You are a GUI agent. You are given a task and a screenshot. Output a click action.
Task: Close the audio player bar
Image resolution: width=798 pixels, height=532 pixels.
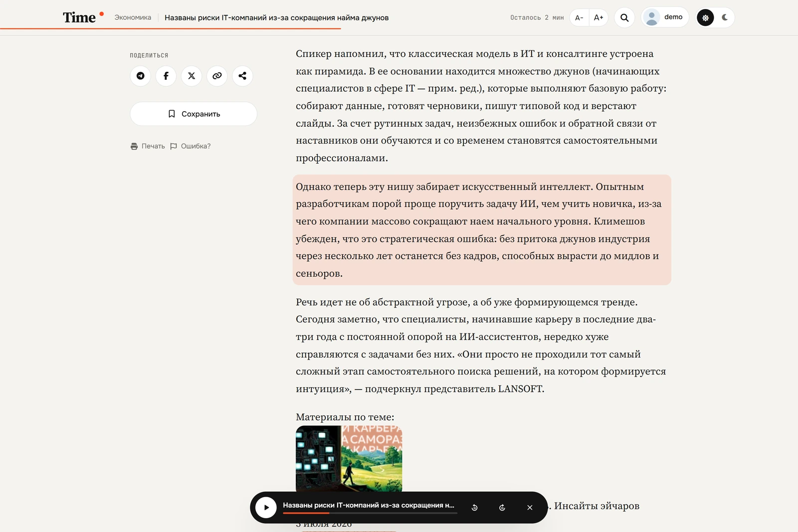pyautogui.click(x=530, y=508)
